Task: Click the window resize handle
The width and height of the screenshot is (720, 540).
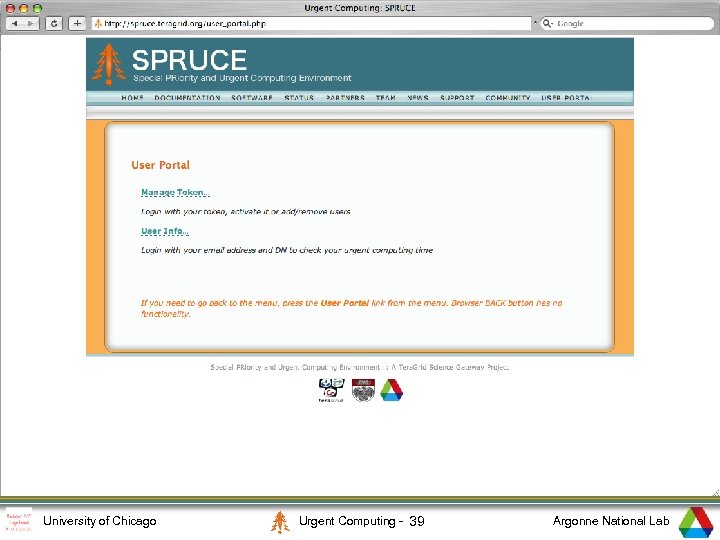Action: 715,493
